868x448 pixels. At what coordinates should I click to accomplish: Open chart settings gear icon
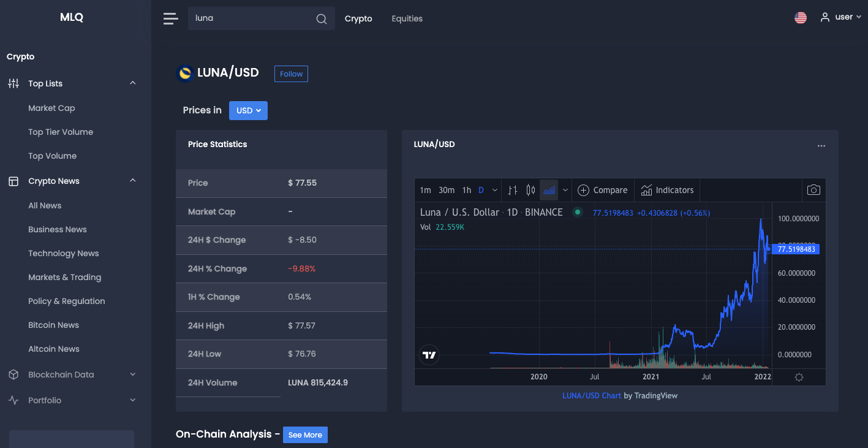tap(799, 377)
